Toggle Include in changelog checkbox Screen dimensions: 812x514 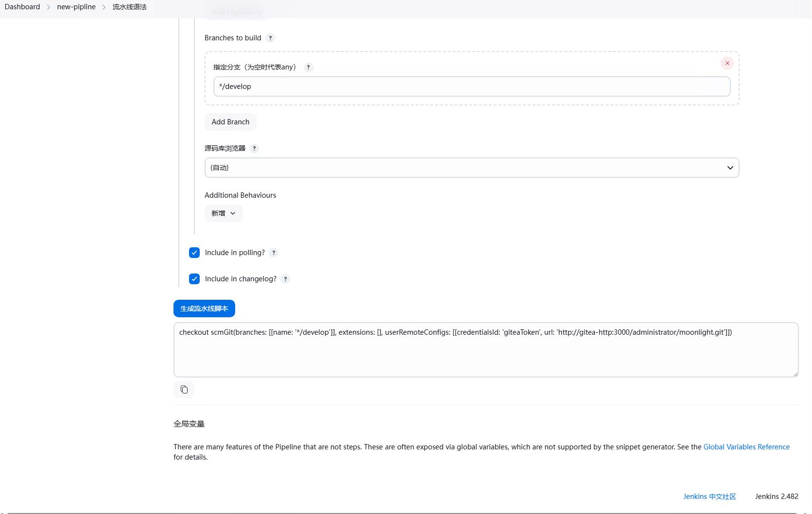point(194,279)
